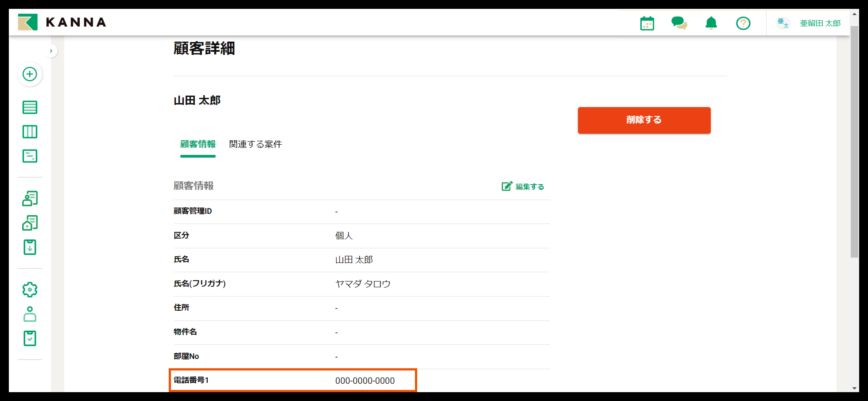This screenshot has width=868, height=401.
Task: Click the 編集する edit link
Action: [x=523, y=187]
